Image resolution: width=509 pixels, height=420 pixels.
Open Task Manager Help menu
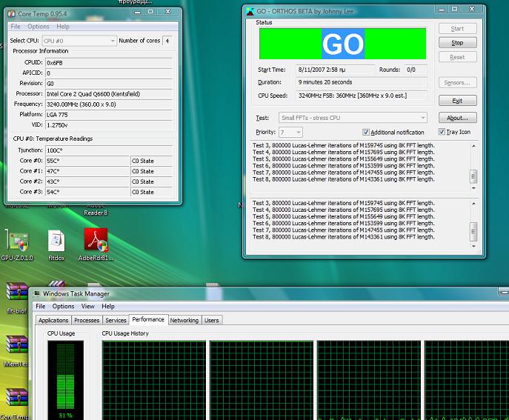[x=108, y=307]
